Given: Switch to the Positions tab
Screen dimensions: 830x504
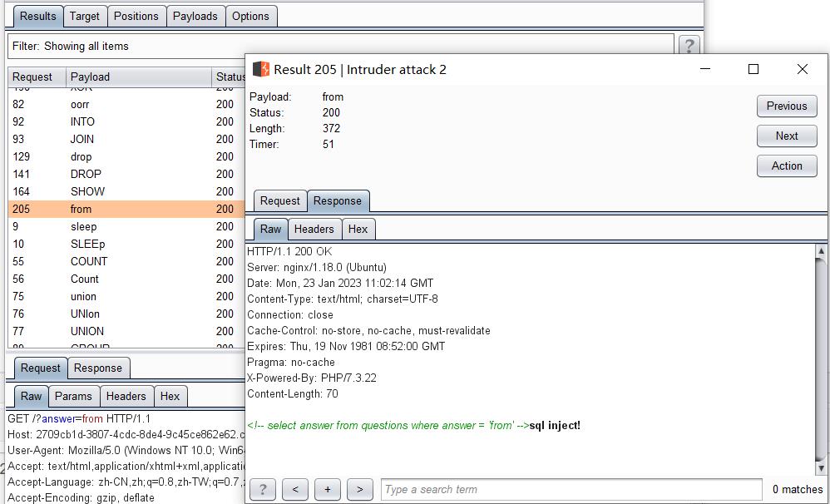Looking at the screenshot, I should point(136,16).
